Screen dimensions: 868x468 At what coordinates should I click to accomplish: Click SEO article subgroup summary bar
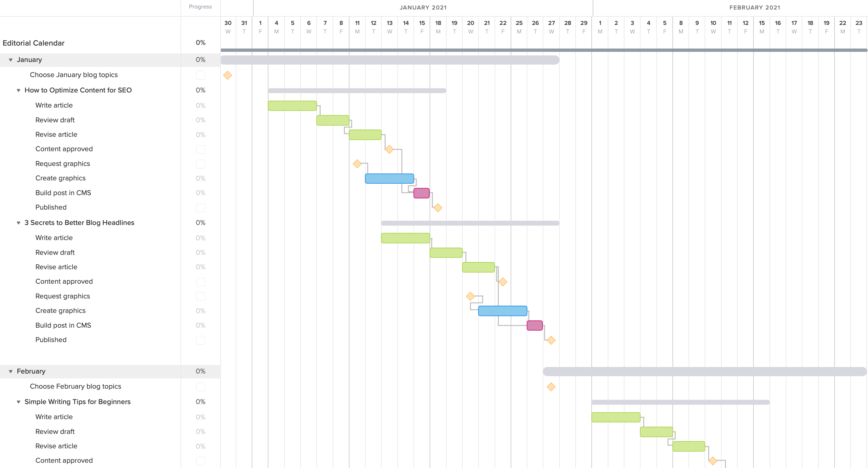pos(357,91)
